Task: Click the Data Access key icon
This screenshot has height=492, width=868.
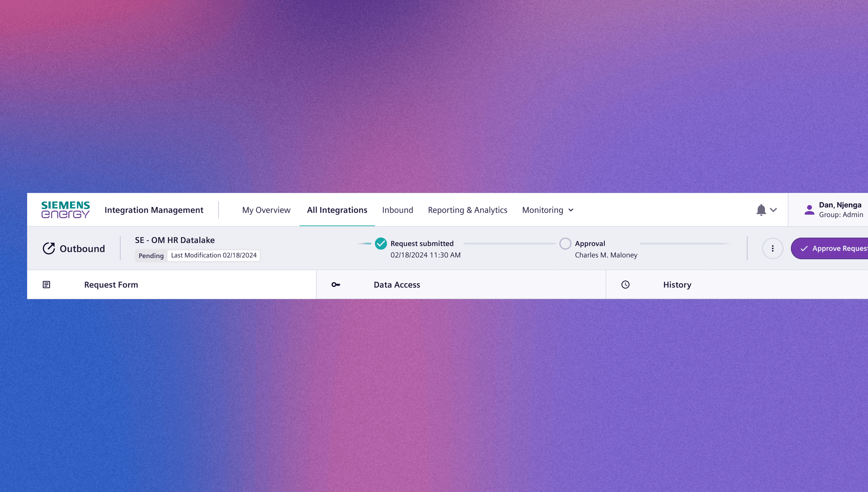Action: (336, 285)
